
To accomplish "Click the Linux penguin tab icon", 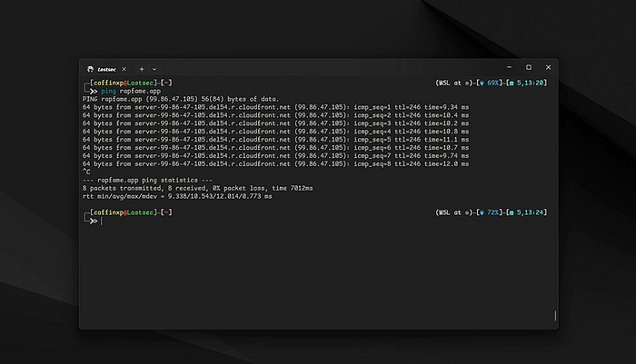I will pyautogui.click(x=90, y=69).
